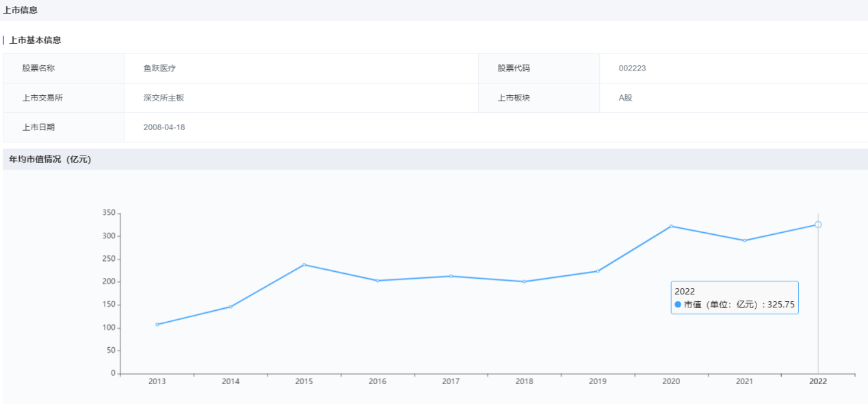Click the 上市信息 section header
This screenshot has width=868, height=404.
[21, 10]
